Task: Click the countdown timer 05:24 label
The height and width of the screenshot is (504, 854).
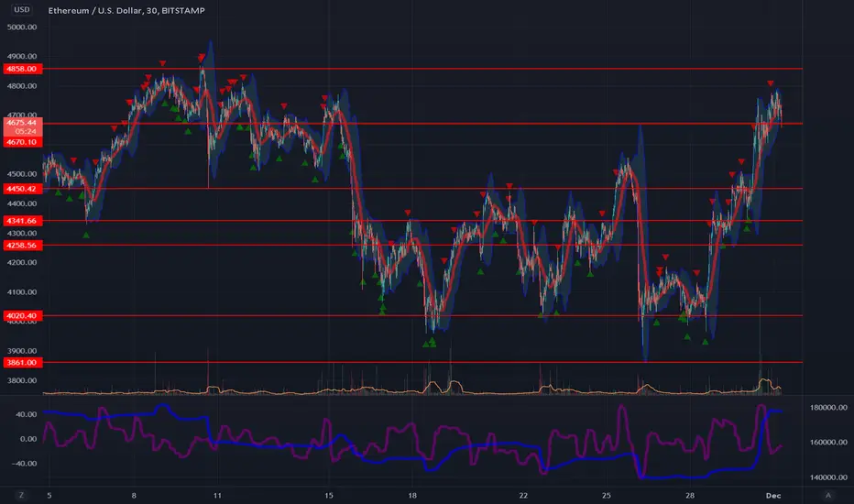Action: tap(26, 131)
